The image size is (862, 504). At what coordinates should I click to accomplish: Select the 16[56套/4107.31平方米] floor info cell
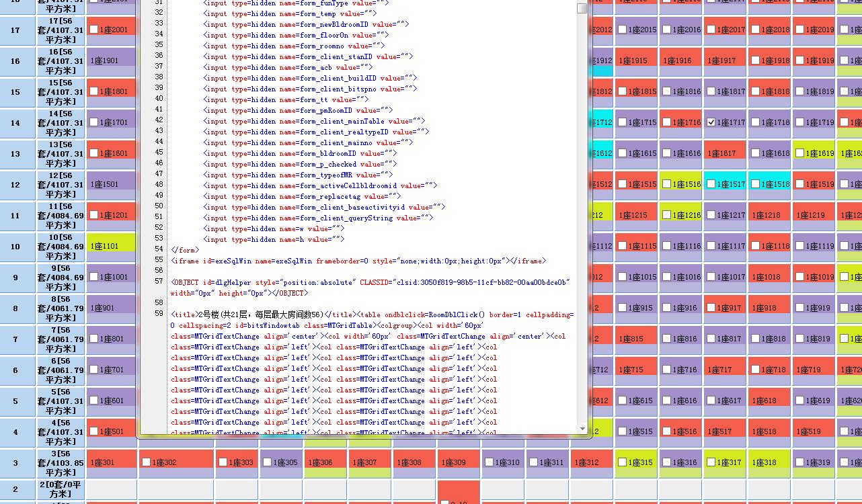point(61,61)
